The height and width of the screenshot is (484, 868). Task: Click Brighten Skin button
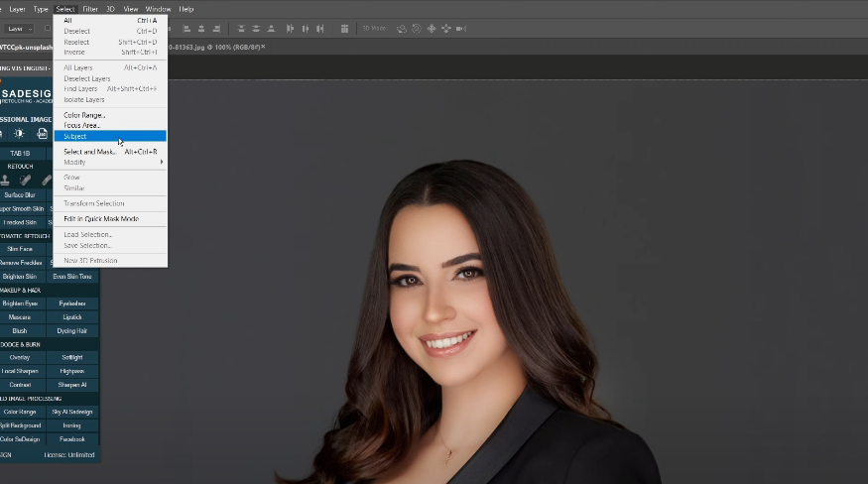[x=20, y=277]
